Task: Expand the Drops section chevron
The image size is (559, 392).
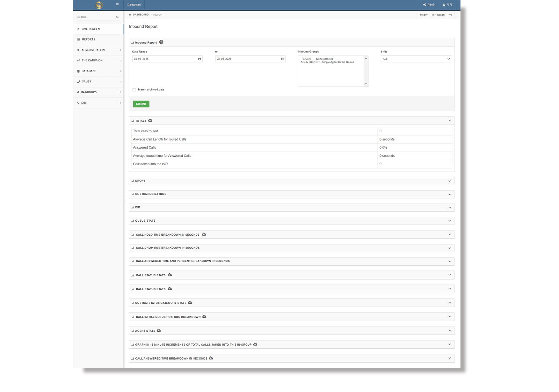Action: 450,181
